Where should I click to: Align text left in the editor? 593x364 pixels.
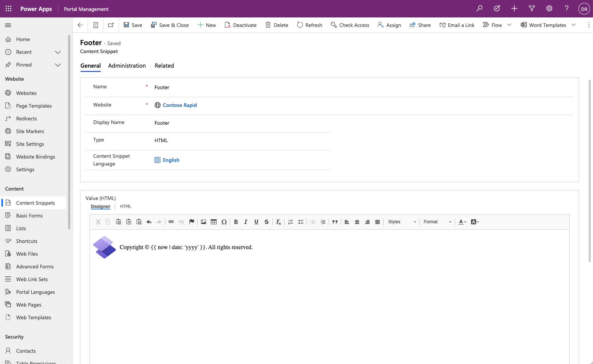(x=347, y=222)
